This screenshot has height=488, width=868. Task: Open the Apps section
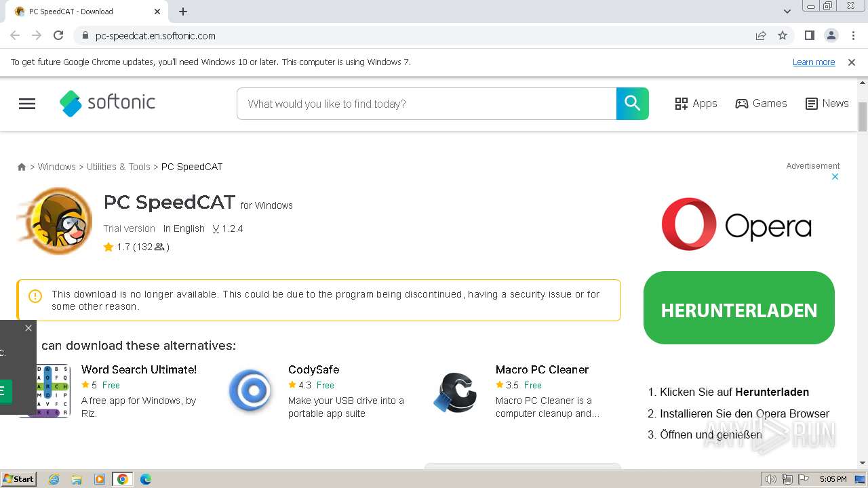pyautogui.click(x=696, y=103)
